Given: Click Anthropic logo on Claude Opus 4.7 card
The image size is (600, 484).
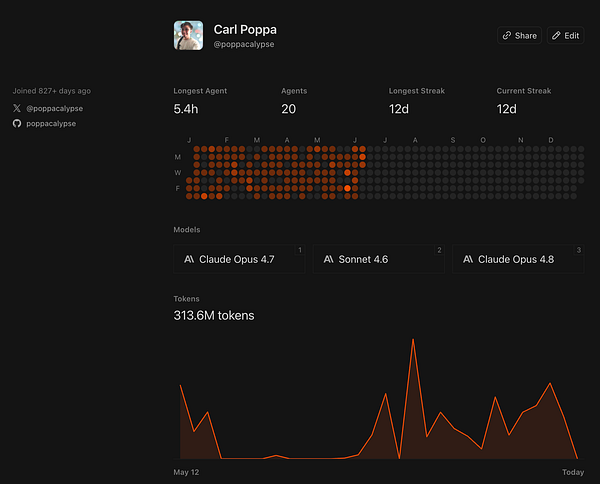Looking at the screenshot, I should (x=189, y=259).
